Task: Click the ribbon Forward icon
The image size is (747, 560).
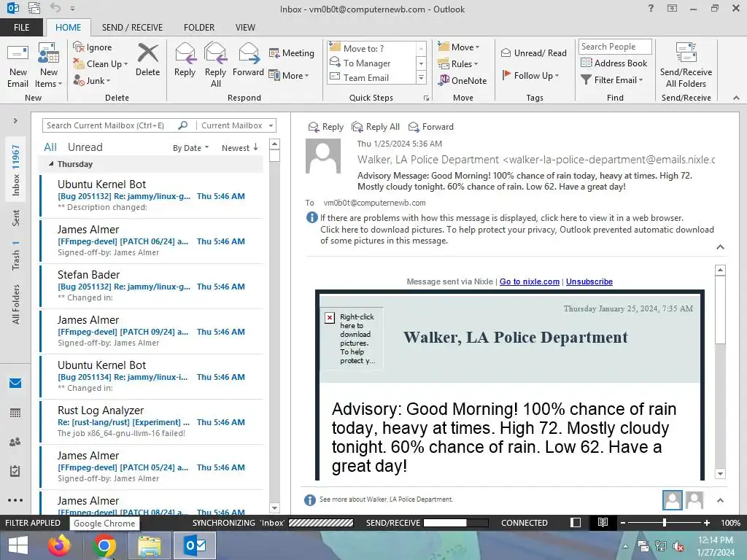Action: pos(248,61)
